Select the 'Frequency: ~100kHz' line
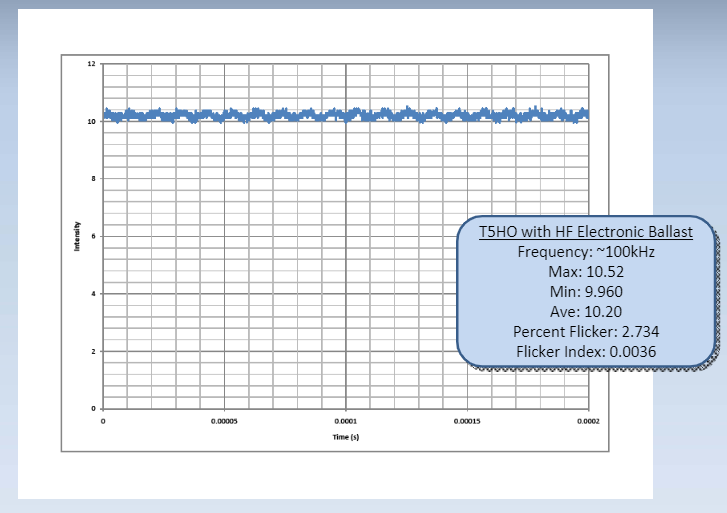Screen dimensions: 727x513 [586, 251]
